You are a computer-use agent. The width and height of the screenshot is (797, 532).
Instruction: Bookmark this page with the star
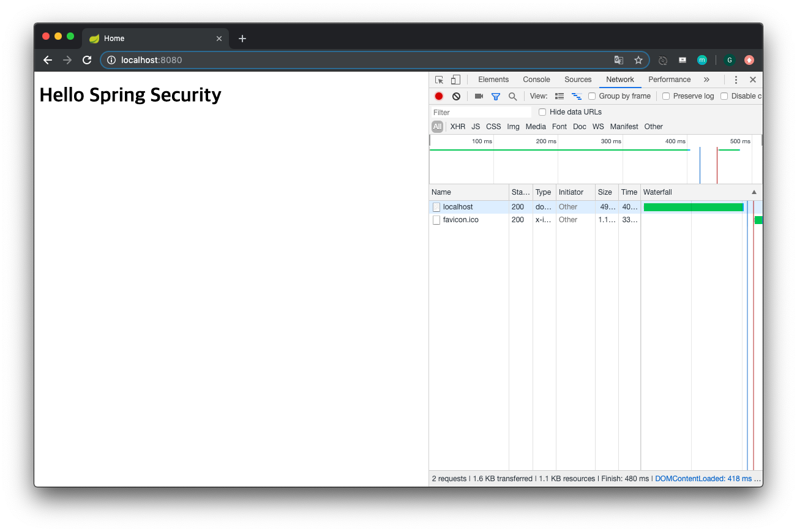638,60
